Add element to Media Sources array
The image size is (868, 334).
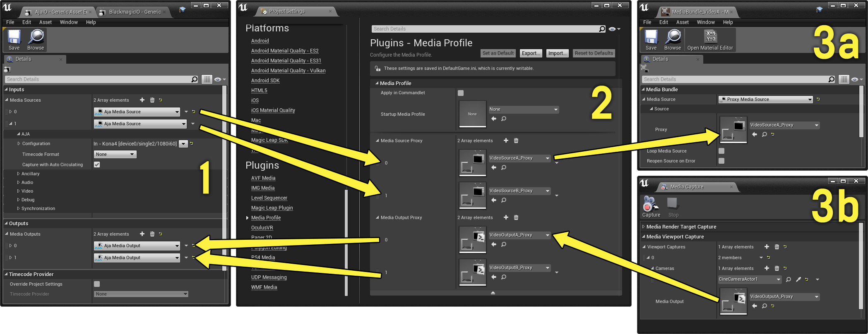[x=142, y=100]
